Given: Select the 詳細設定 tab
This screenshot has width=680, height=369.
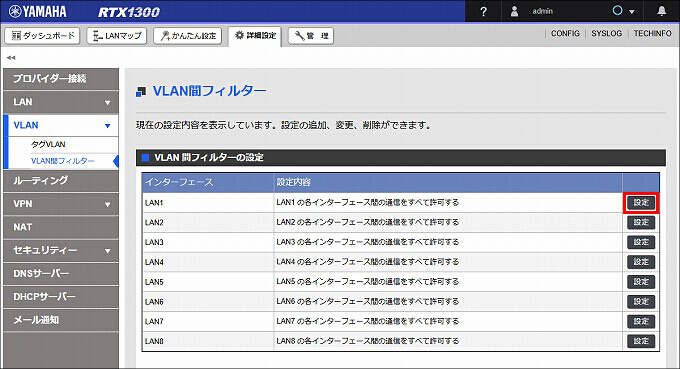Looking at the screenshot, I should (x=255, y=36).
